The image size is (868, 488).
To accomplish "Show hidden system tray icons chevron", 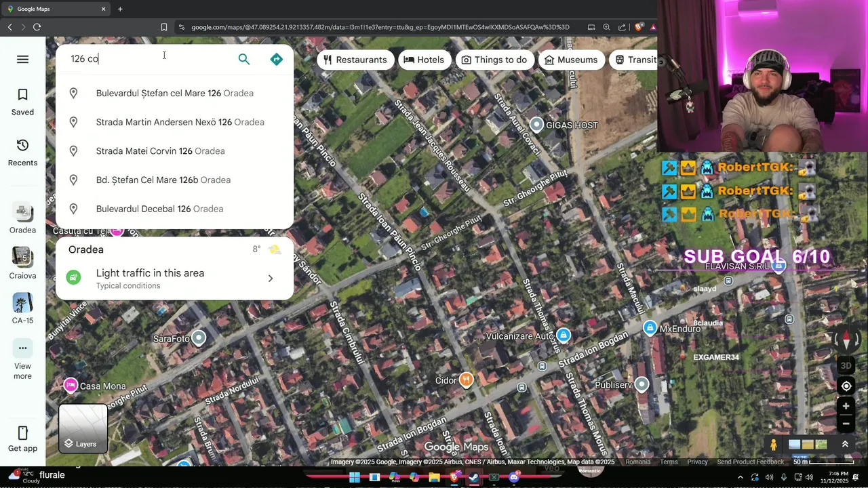I will pos(740,477).
